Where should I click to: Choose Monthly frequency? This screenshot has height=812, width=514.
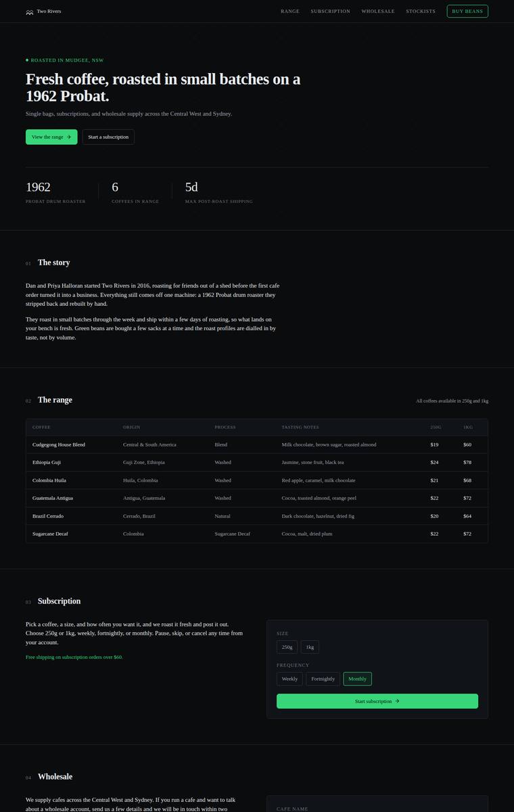tap(358, 679)
